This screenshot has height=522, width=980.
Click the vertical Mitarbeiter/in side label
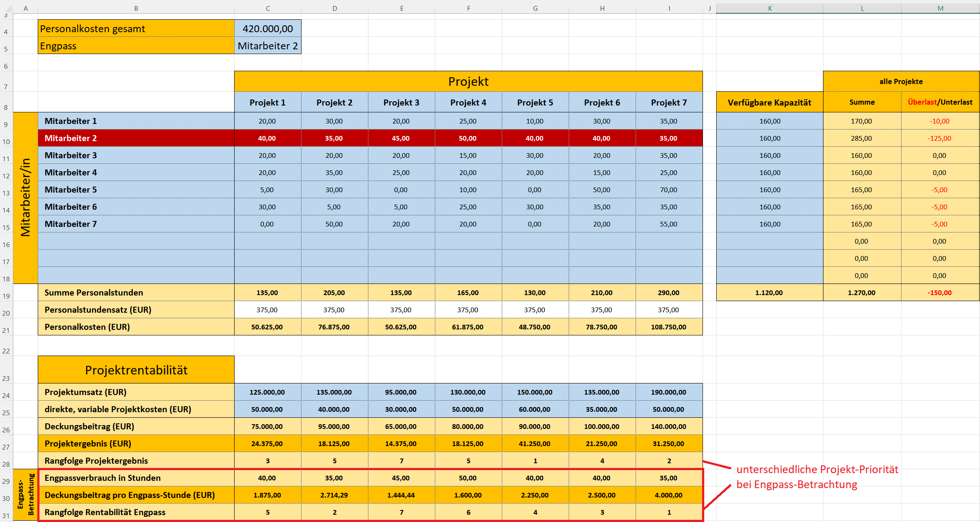(25, 198)
